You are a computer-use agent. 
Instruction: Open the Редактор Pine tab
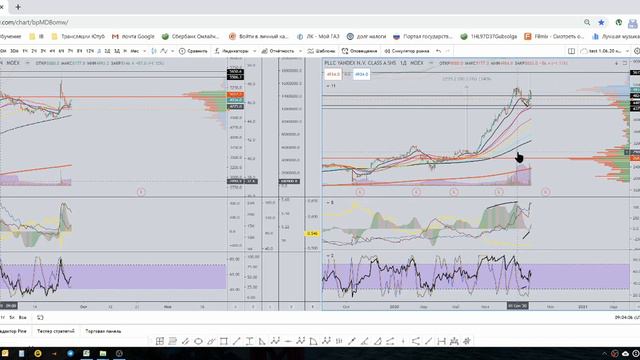coord(13,331)
